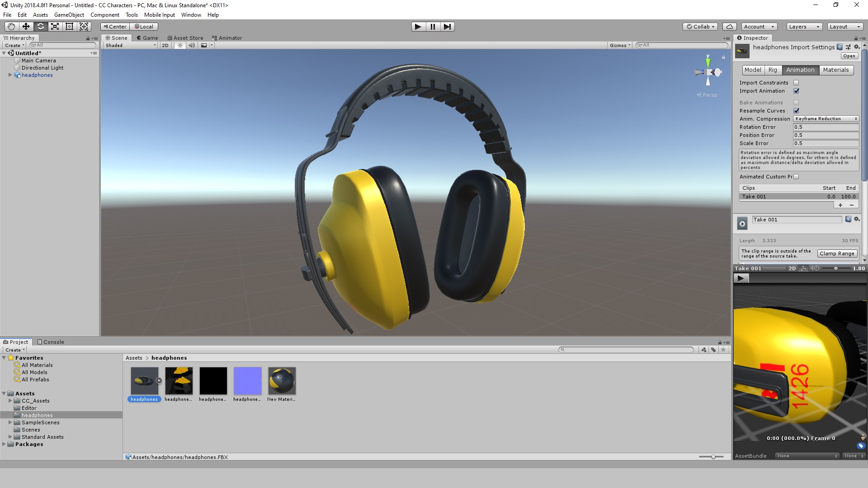Toggle 2D mode in Scene view
Screen dimensions: 868x488
[x=165, y=45]
